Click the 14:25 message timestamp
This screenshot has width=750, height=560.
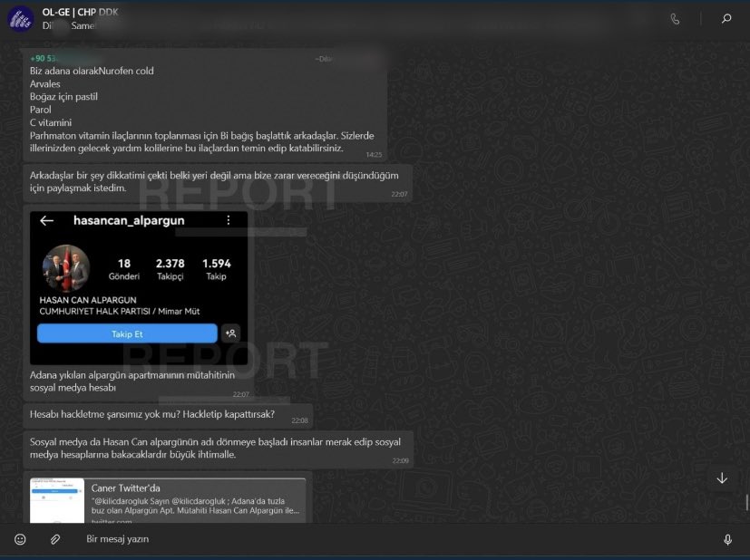pyautogui.click(x=374, y=155)
